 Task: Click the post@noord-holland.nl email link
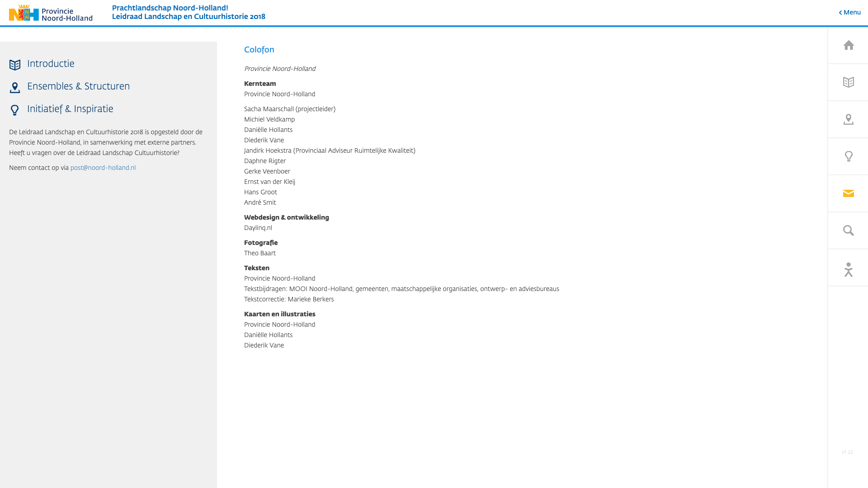click(103, 168)
